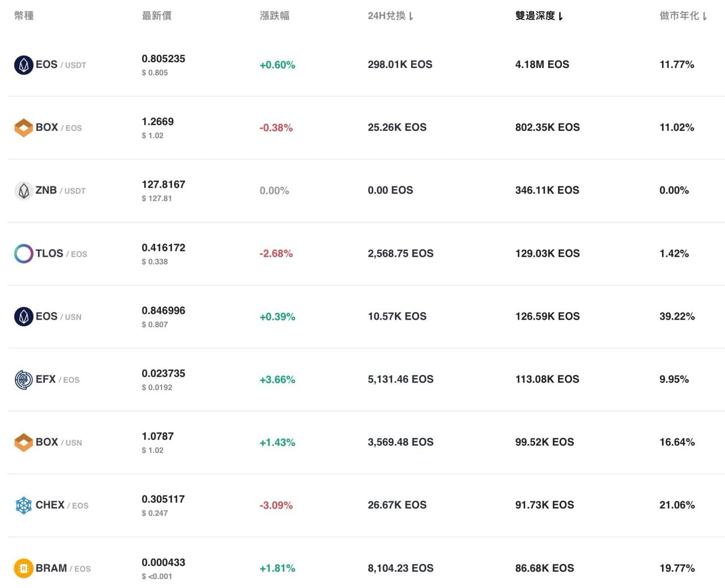Click the -3.09% change for CHEX/EOS

(276, 505)
